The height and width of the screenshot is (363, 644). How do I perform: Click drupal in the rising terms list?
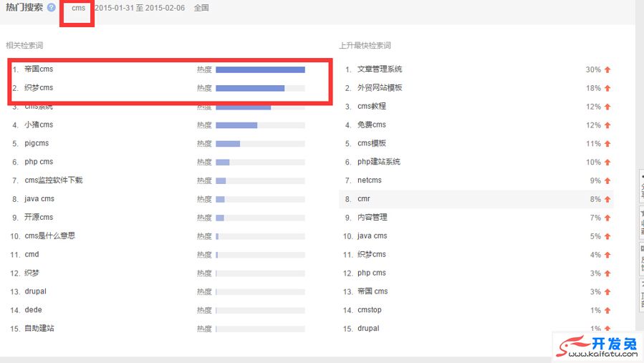click(368, 328)
